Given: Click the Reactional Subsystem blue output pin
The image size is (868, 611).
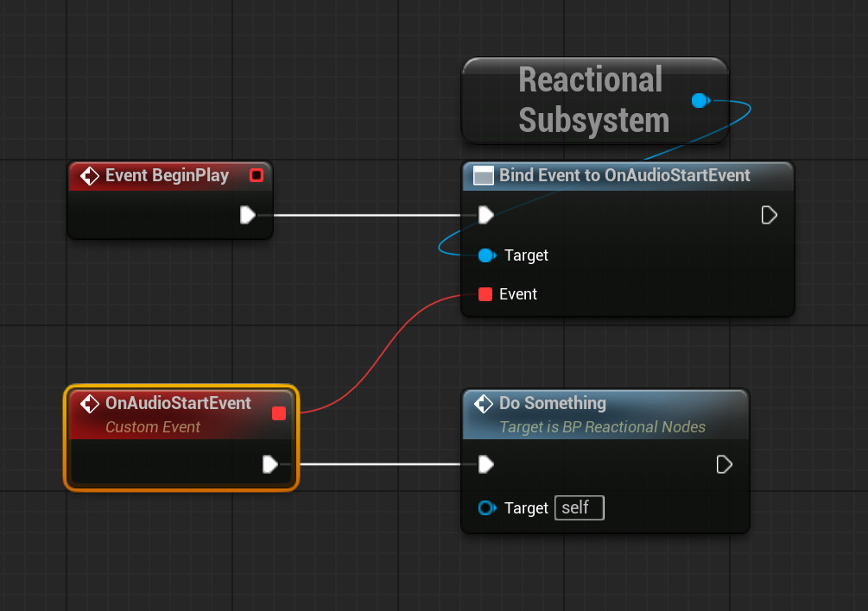Looking at the screenshot, I should click(x=700, y=101).
